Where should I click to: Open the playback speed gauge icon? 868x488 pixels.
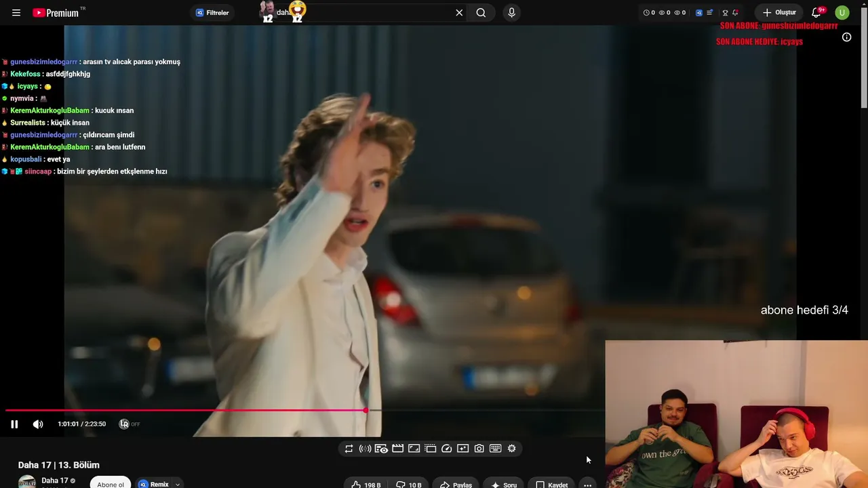point(446,449)
